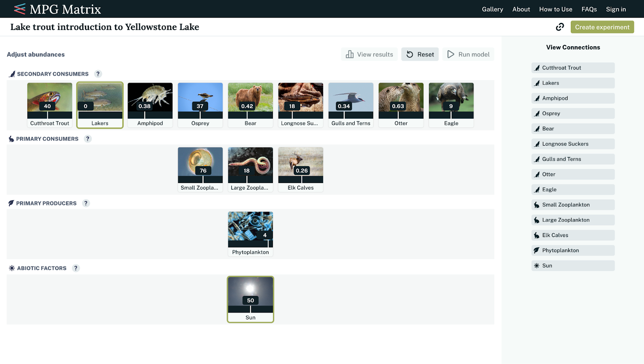
Task: Click the Primary Producers section leaf icon
Action: 11,203
